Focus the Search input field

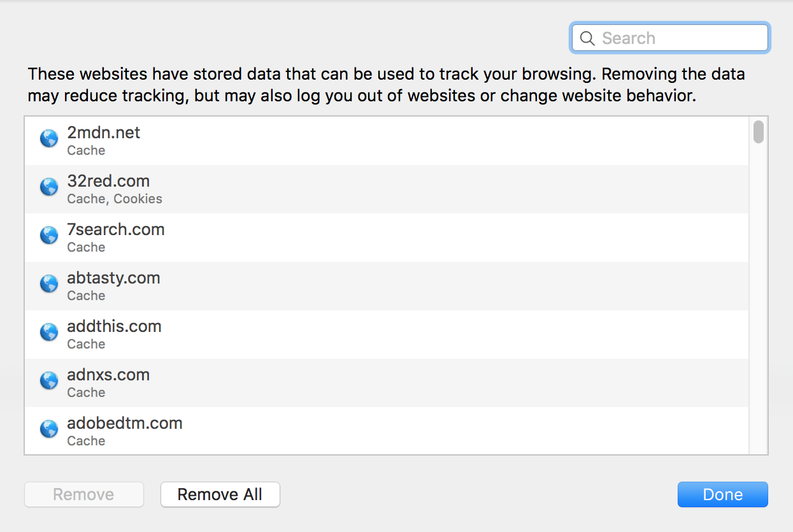pyautogui.click(x=670, y=38)
